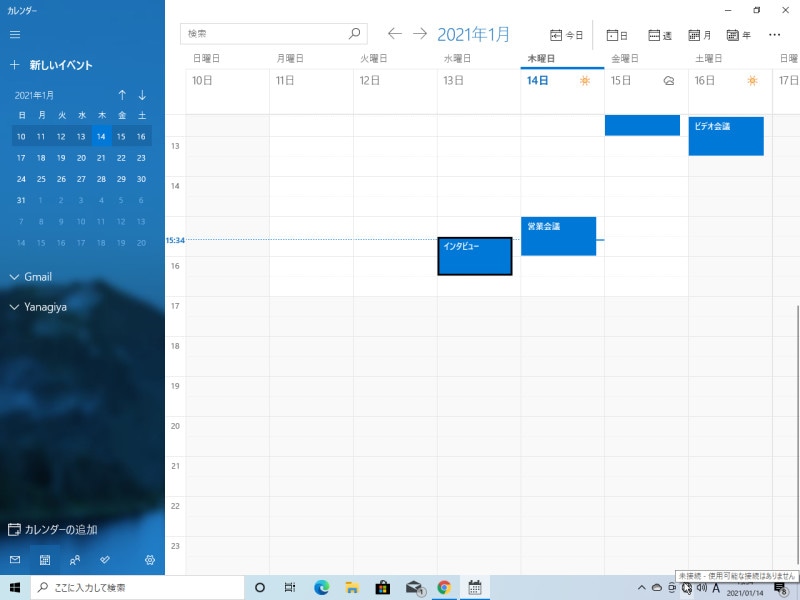This screenshot has height=600, width=800.
Task: Jump to today with 今日 button
Action: click(566, 35)
